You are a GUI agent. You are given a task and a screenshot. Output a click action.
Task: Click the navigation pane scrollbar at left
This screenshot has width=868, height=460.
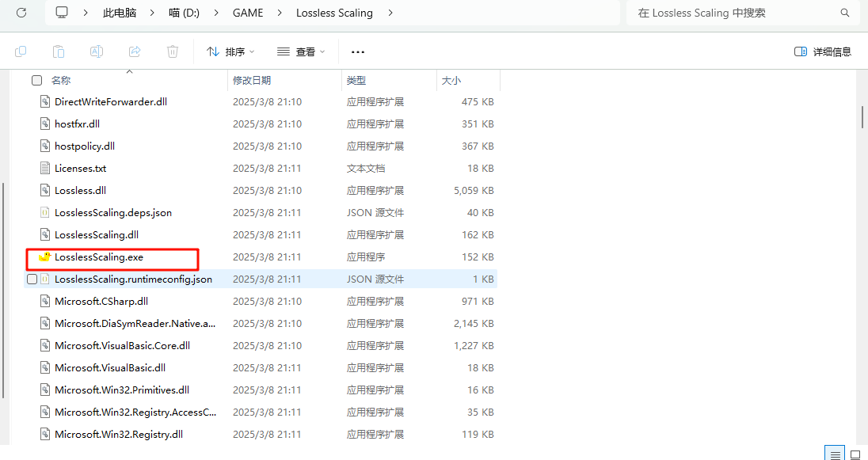pos(2,291)
